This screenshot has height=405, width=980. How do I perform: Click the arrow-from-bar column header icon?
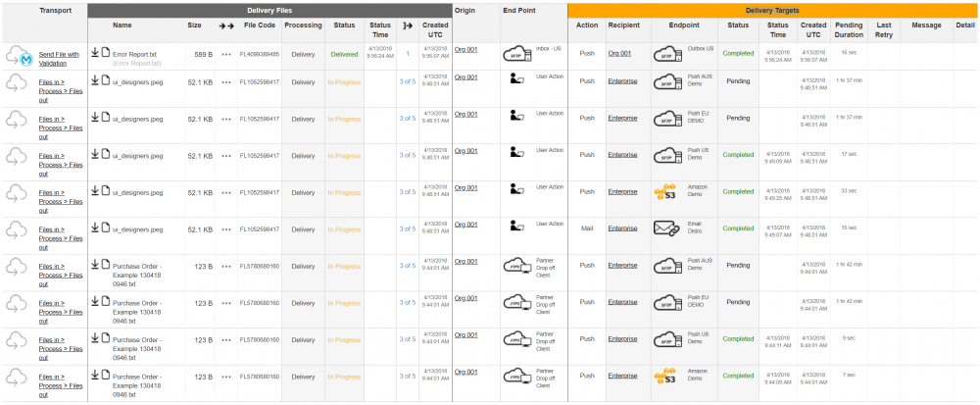click(407, 28)
